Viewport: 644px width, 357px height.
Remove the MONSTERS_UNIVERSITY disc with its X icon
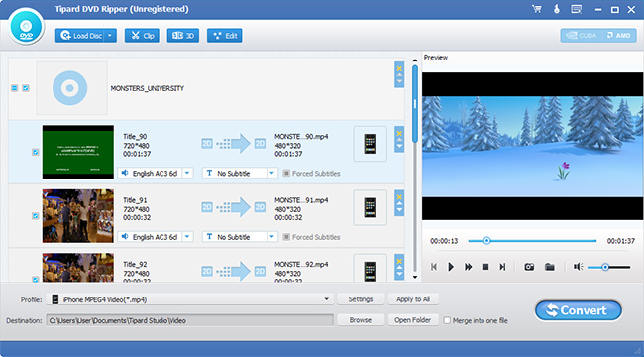click(399, 68)
